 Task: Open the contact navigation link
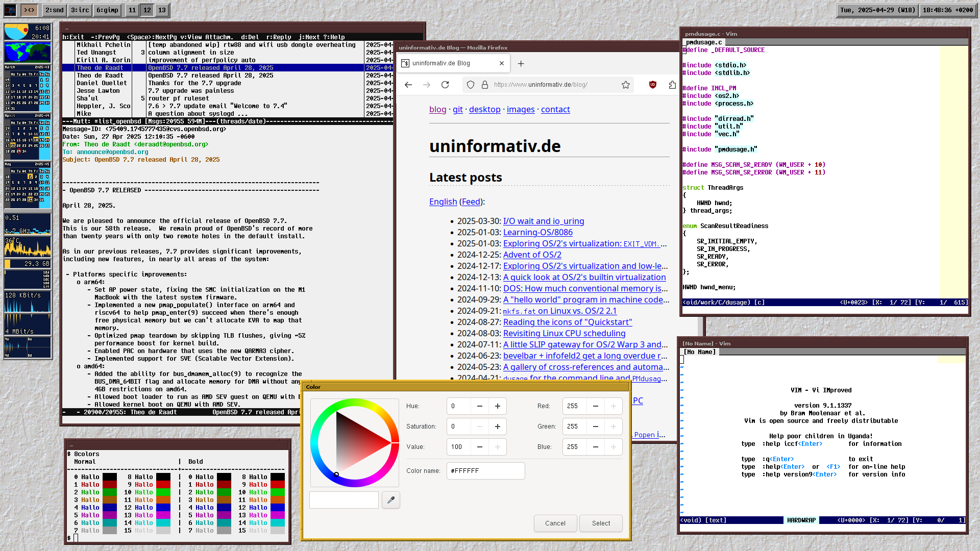click(555, 109)
